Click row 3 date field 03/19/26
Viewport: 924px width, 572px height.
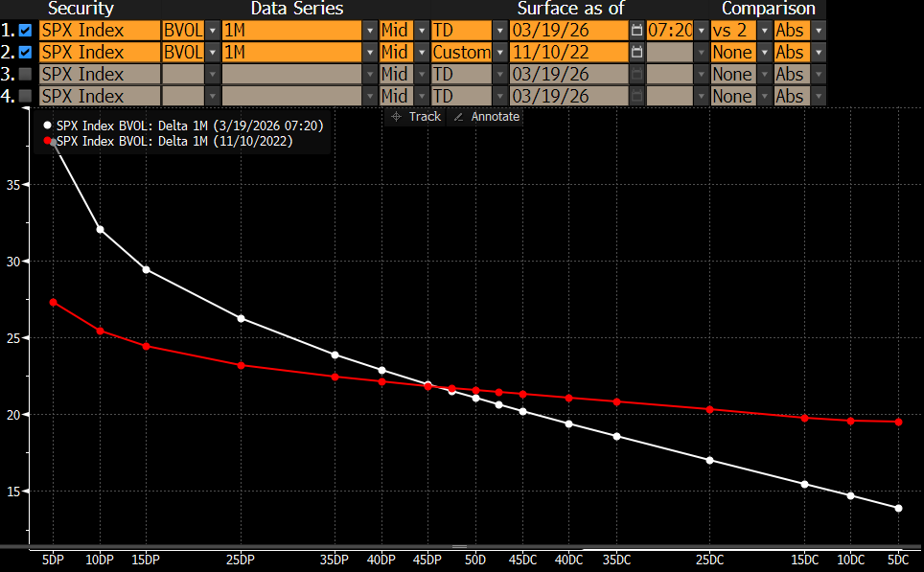569,74
